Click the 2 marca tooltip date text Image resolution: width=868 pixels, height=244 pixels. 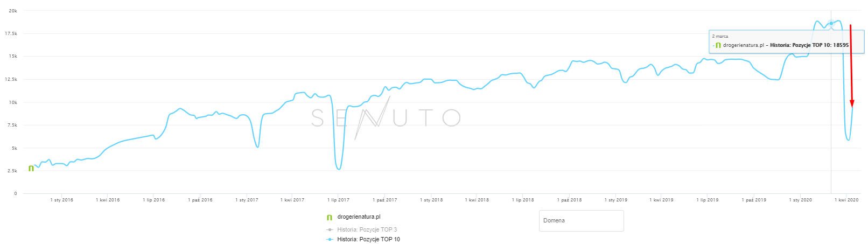pyautogui.click(x=720, y=36)
